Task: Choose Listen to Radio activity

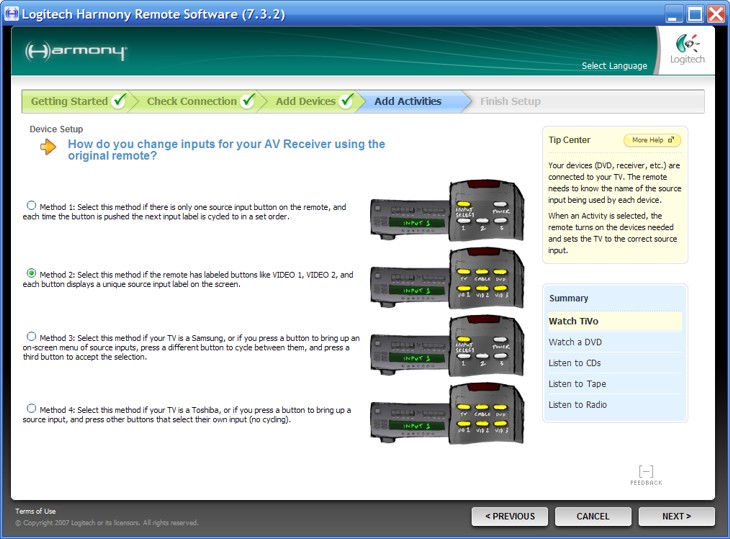Action: point(615,405)
